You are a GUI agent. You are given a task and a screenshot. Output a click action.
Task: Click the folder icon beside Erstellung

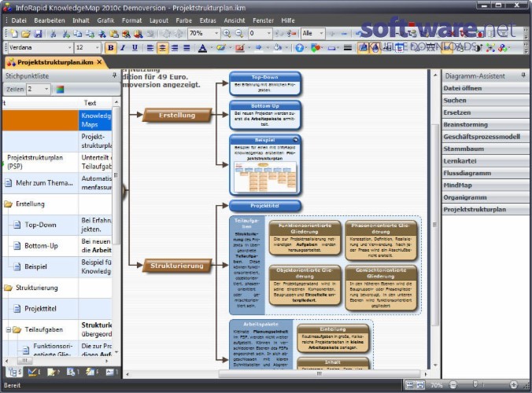[x=8, y=204]
